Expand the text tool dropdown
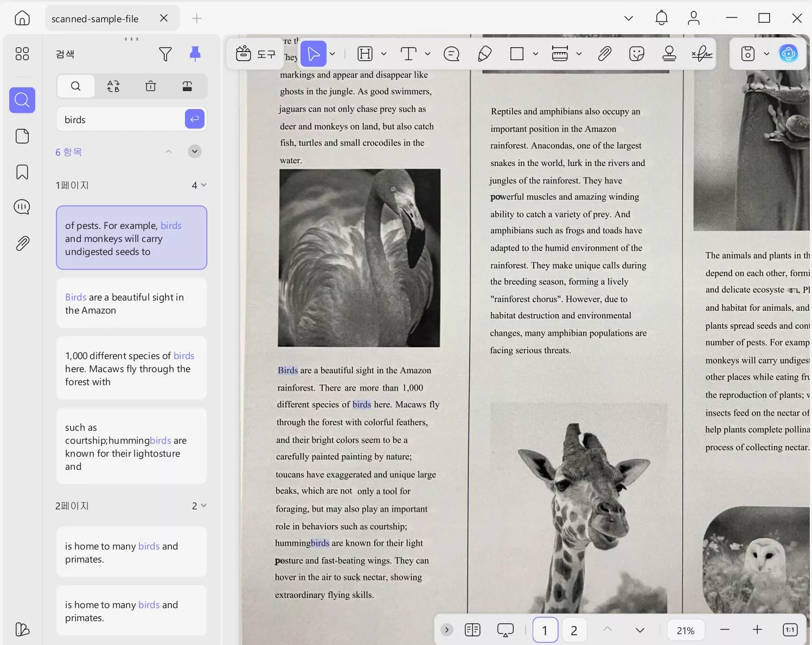The image size is (812, 645). 427,54
